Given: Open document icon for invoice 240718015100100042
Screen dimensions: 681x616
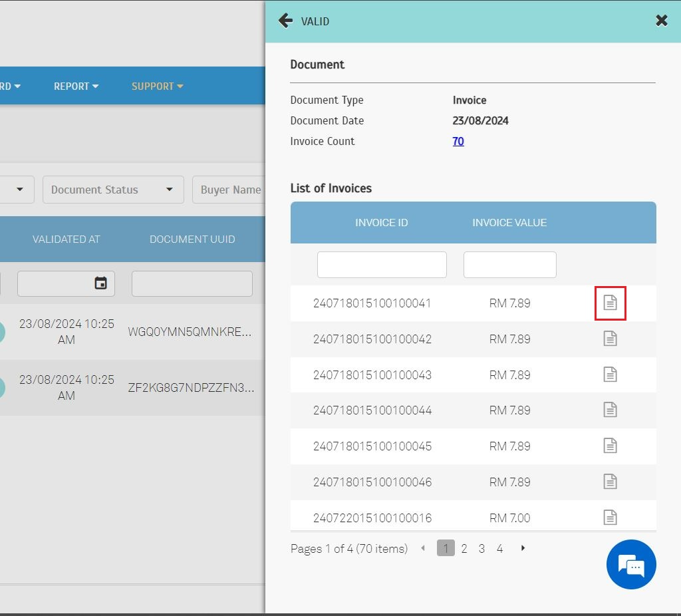Looking at the screenshot, I should (610, 339).
